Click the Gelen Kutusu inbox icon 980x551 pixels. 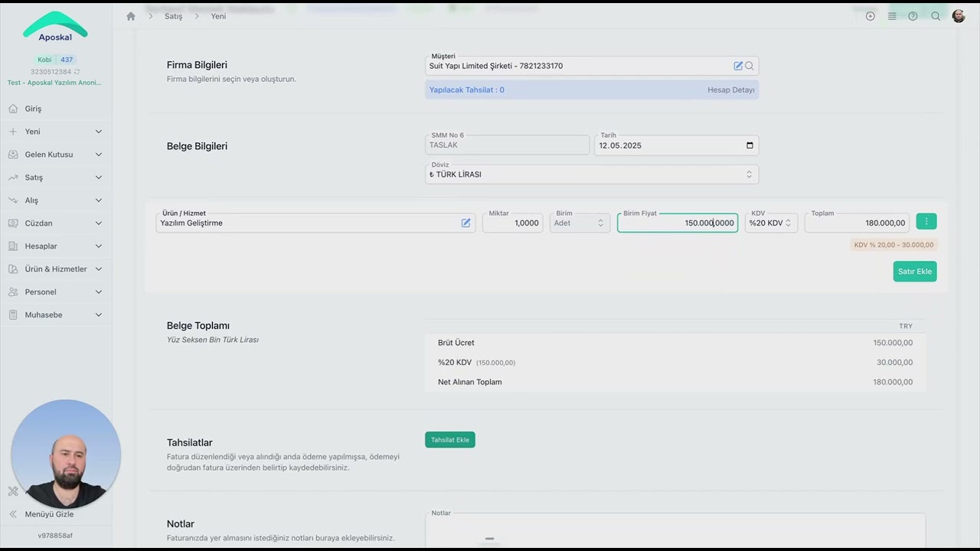[13, 155]
